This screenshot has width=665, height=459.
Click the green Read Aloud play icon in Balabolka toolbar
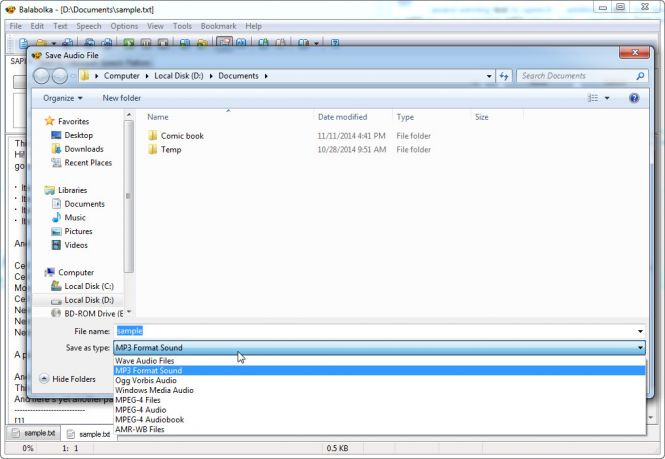(129, 43)
